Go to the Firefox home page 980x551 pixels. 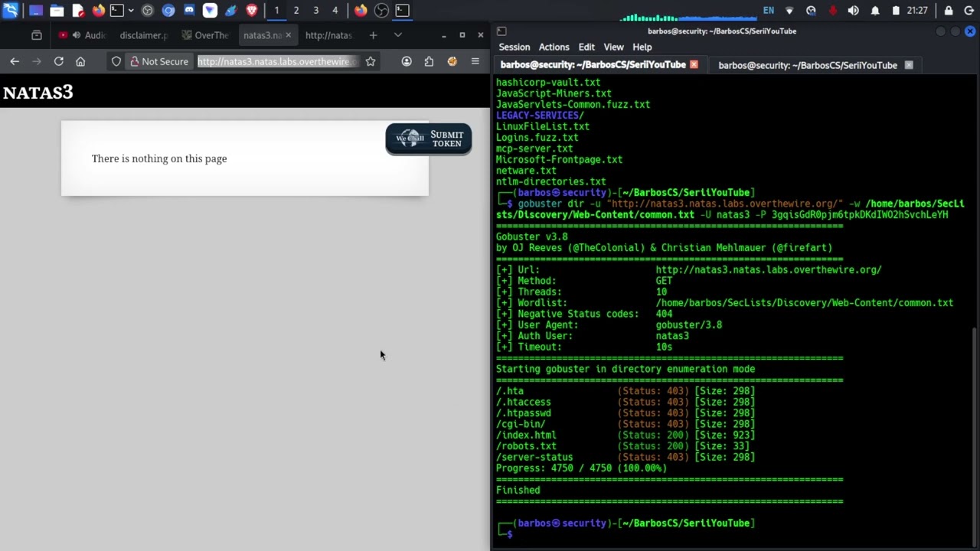coord(80,61)
